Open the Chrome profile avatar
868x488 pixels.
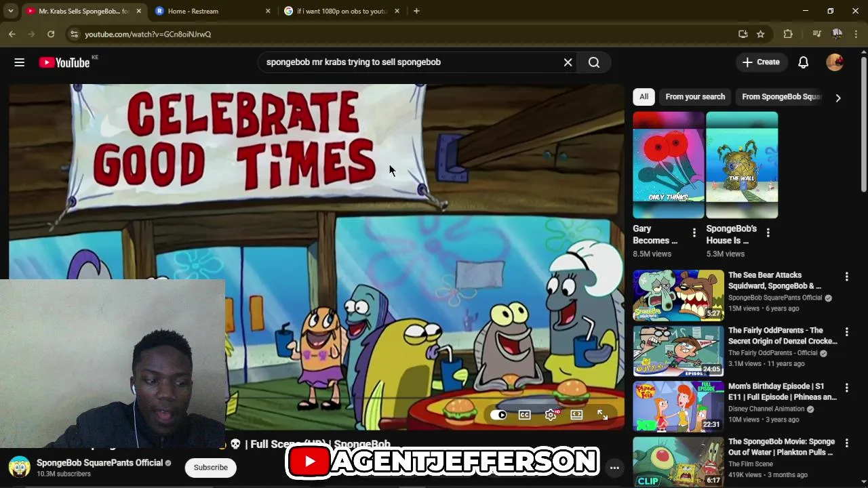click(x=837, y=34)
